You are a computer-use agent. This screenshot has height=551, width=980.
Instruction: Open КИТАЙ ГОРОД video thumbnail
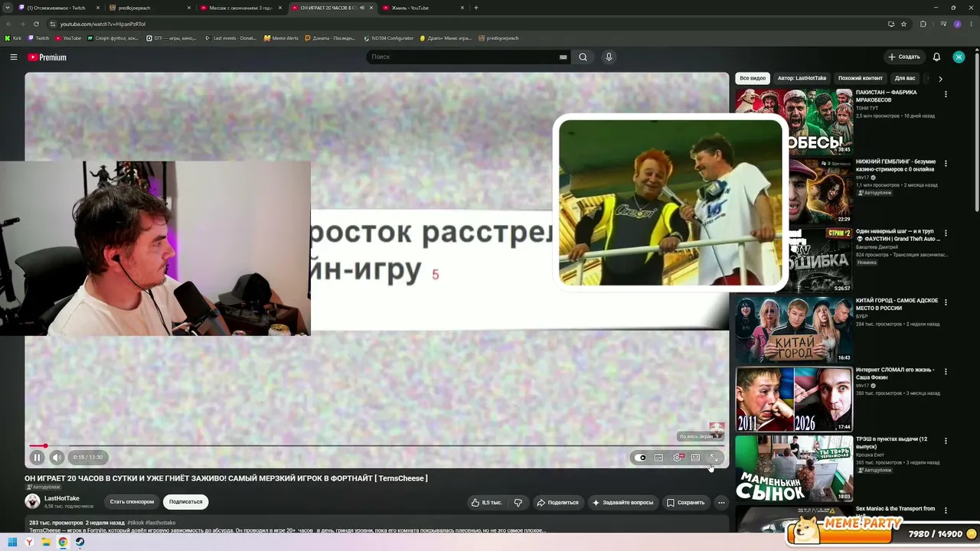pos(794,330)
